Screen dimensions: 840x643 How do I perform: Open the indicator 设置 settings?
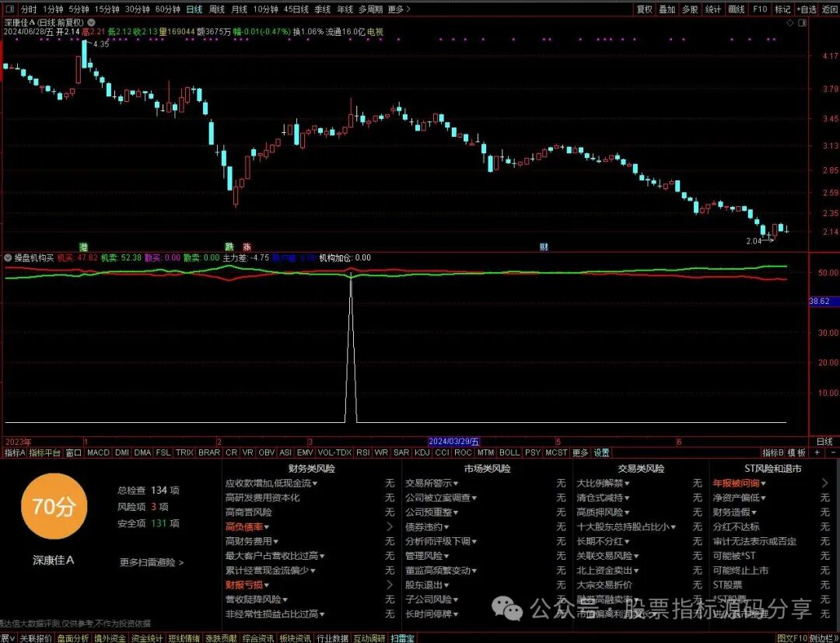coord(601,453)
